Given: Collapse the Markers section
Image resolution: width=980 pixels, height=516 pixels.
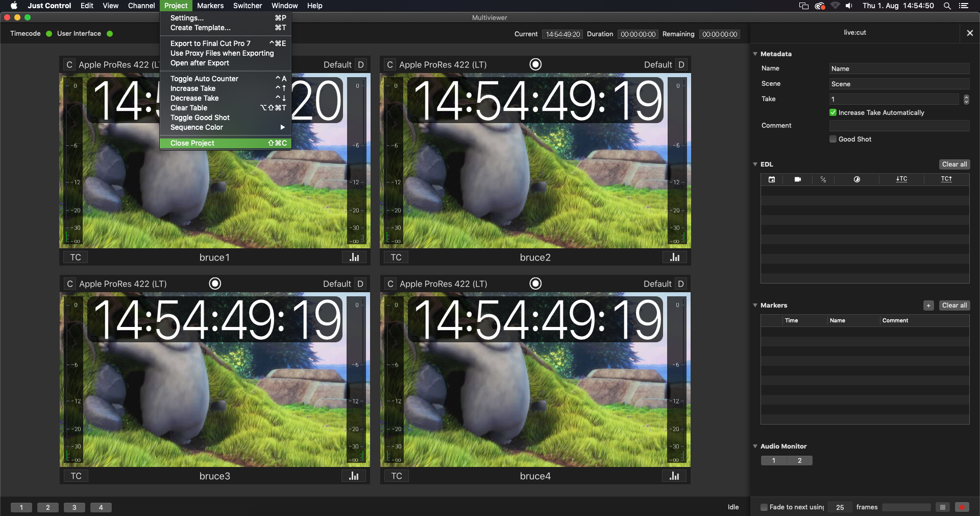Looking at the screenshot, I should 755,305.
